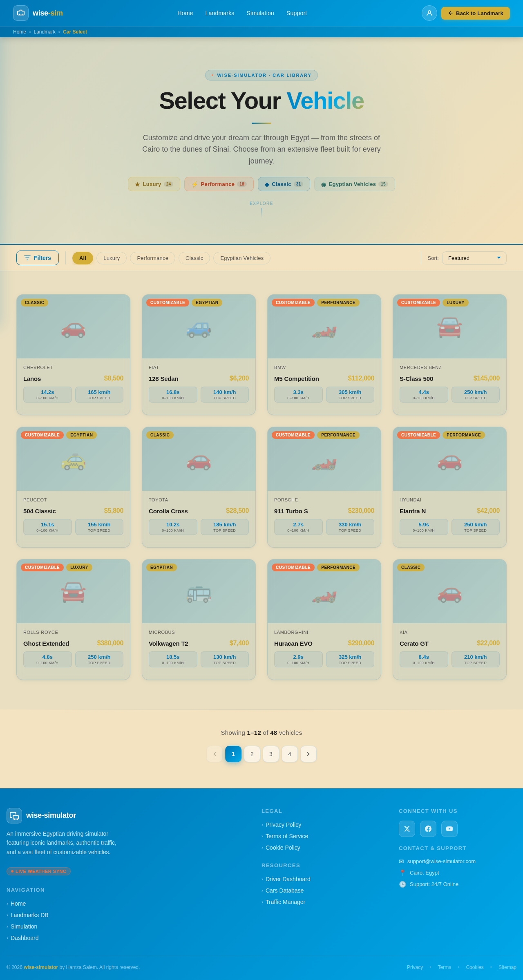Select the Egyptian Vehicles 15 hero chip
The image size is (523, 980).
coord(355,184)
